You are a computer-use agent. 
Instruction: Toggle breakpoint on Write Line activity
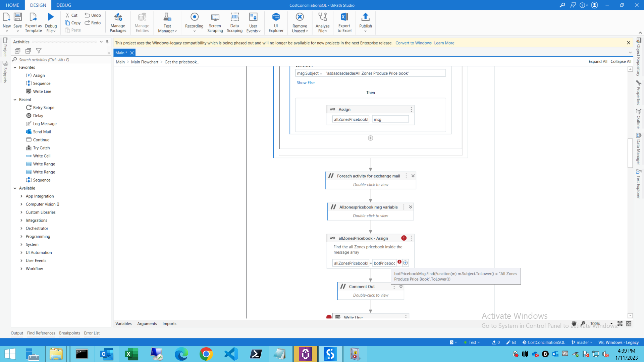coord(329,317)
